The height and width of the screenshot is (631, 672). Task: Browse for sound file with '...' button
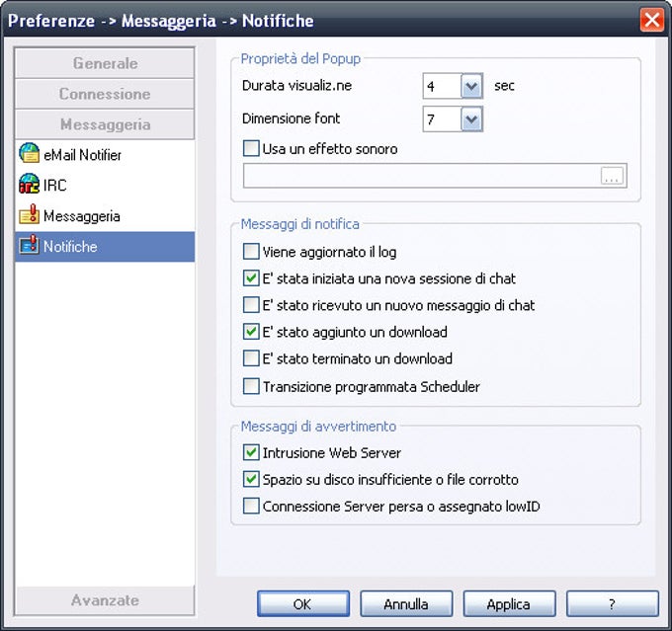pyautogui.click(x=612, y=176)
